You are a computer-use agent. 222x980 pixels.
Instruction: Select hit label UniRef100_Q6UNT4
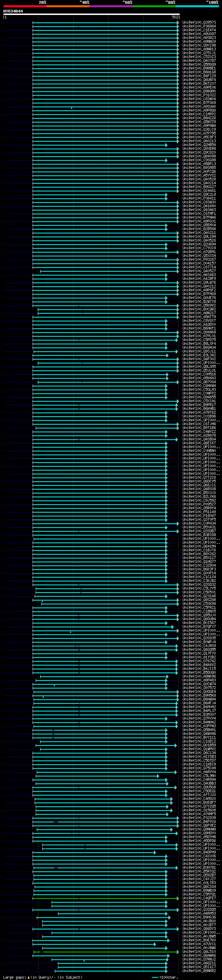(199, 80)
